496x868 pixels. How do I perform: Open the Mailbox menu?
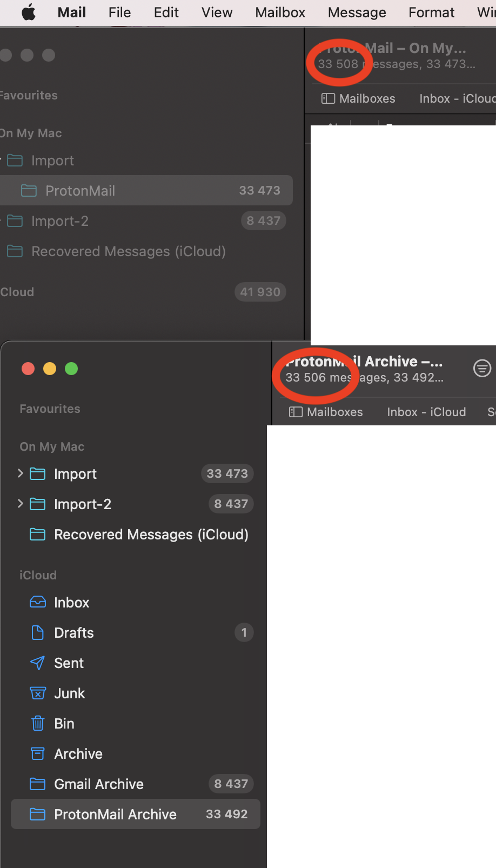pos(280,12)
